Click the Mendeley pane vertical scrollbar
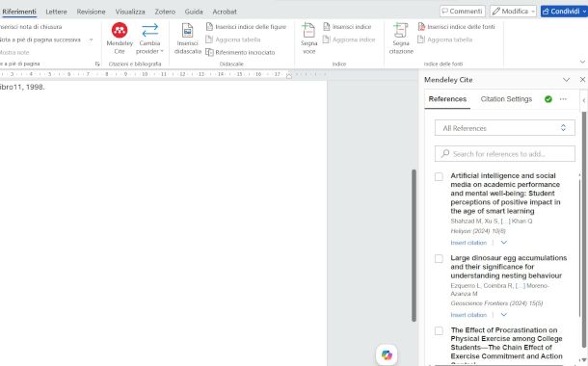This screenshot has height=366, width=588. 584,229
